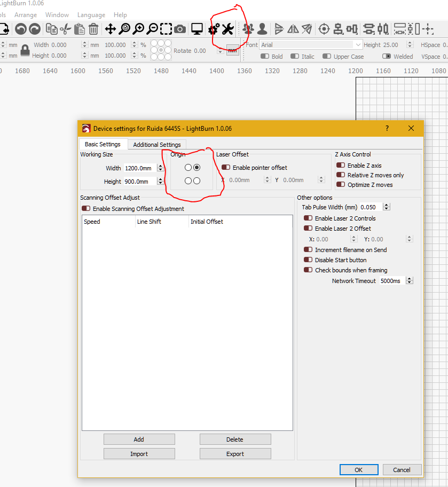Toggle Enable pointer offset
The height and width of the screenshot is (487, 448).
click(225, 167)
